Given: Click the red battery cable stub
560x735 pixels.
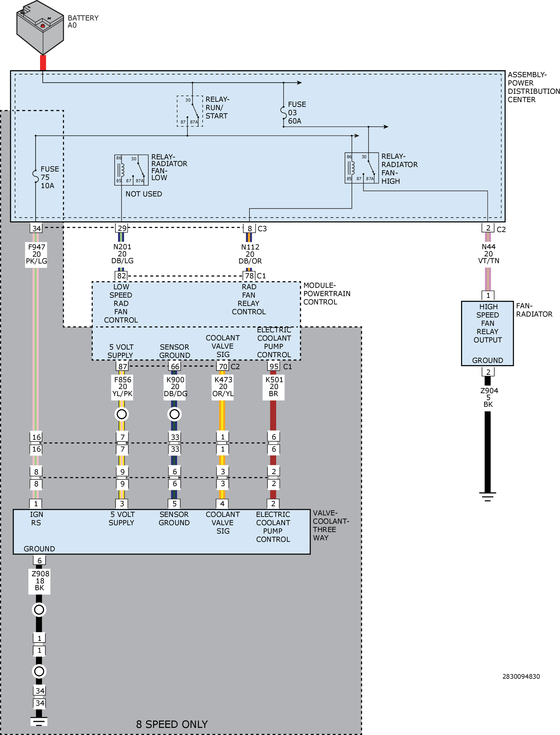Looking at the screenshot, I should pos(43,63).
